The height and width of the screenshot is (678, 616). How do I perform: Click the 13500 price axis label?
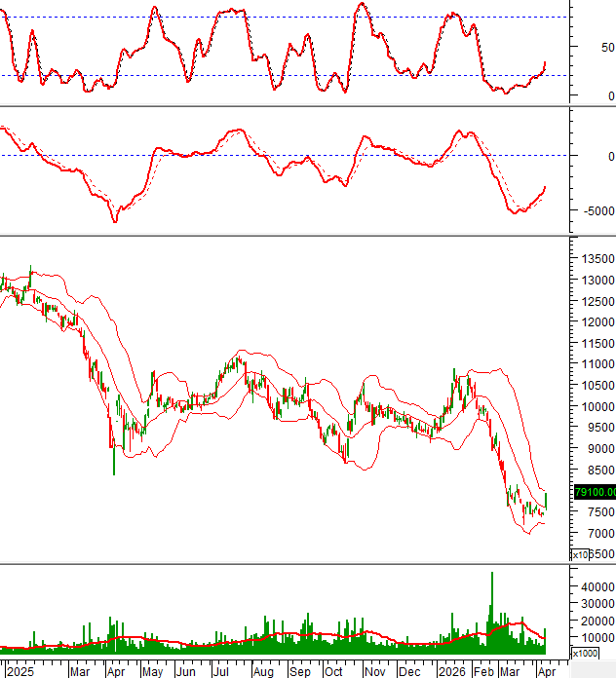coord(596,259)
